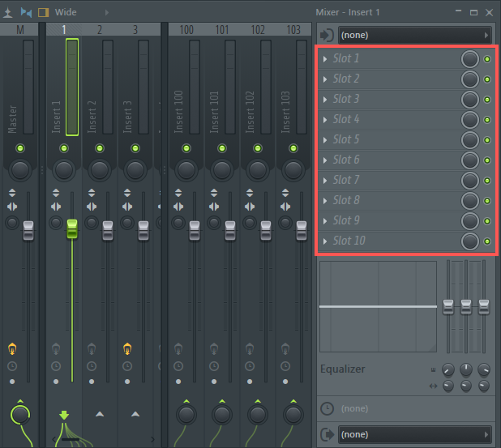Select the Master mixer track
The image size is (501, 448).
19,30
